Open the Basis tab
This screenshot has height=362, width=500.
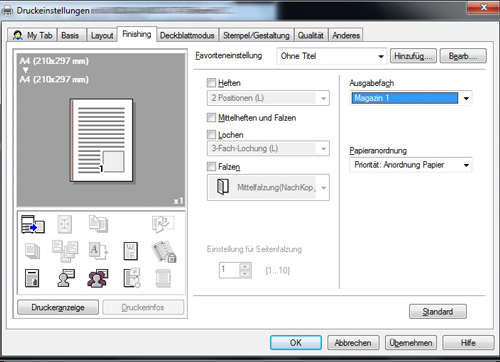point(70,35)
